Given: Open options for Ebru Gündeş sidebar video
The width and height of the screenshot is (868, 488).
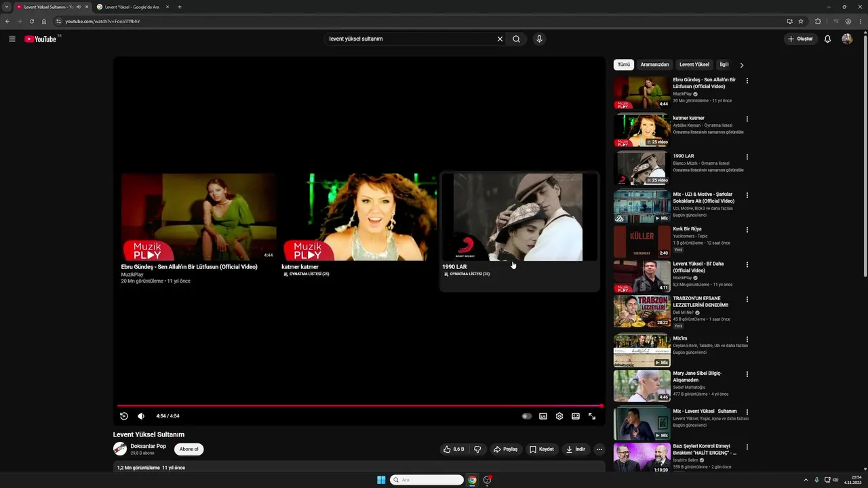Looking at the screenshot, I should click(x=747, y=81).
